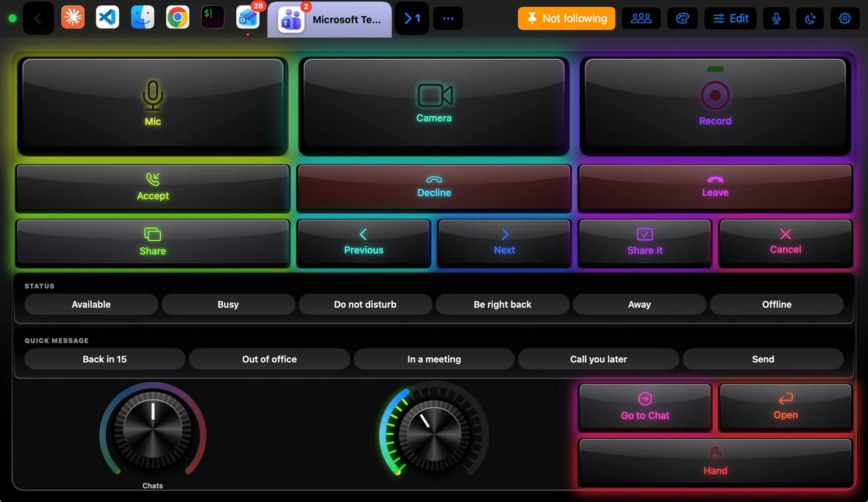Set status to Away

pos(639,304)
